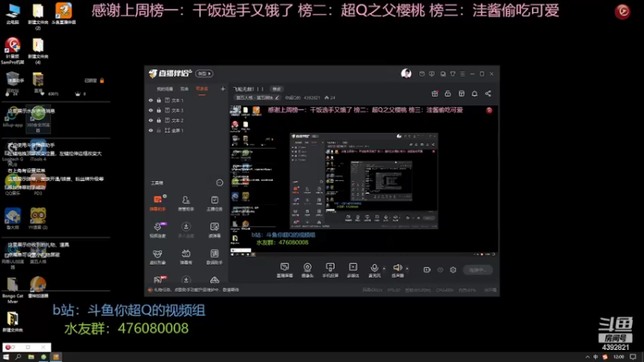This screenshot has height=362, width=644.
Task: Click the bell notification icon
Action: pyautogui.click(x=474, y=93)
